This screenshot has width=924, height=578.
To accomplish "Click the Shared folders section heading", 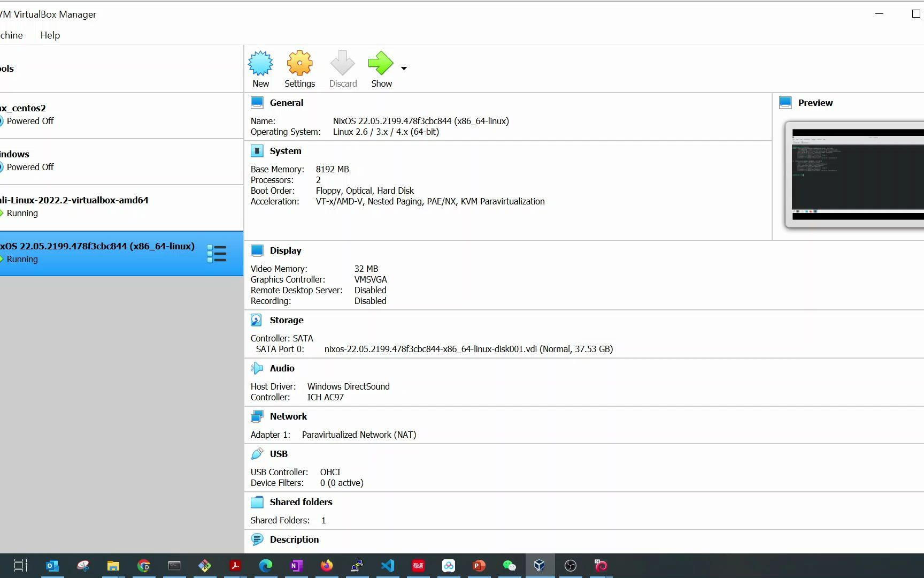I will pos(301,502).
